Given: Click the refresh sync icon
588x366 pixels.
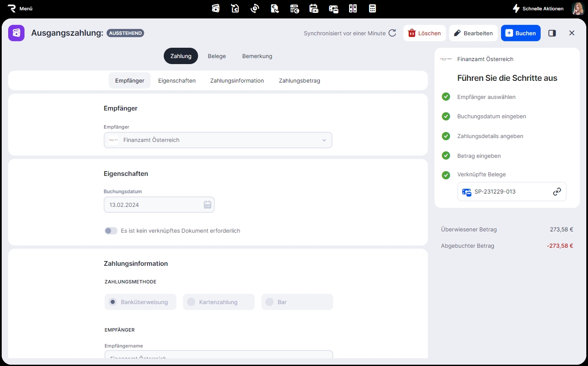Looking at the screenshot, I should 392,33.
